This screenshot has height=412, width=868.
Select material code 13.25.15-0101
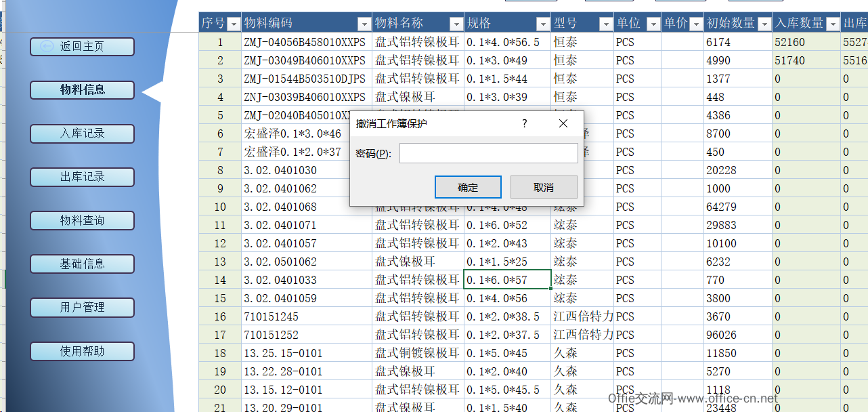307,353
